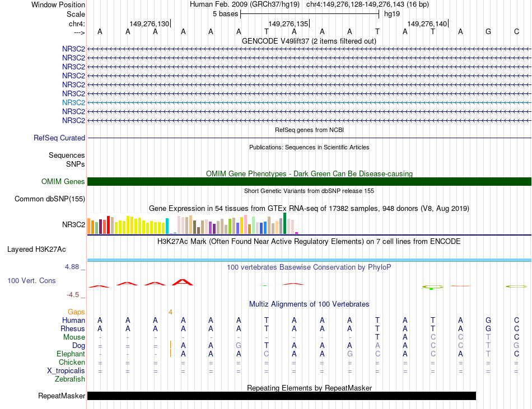Image resolution: width=532 pixels, height=409 pixels.
Task: Select the Rhesus species label
Action: pyautogui.click(x=73, y=328)
